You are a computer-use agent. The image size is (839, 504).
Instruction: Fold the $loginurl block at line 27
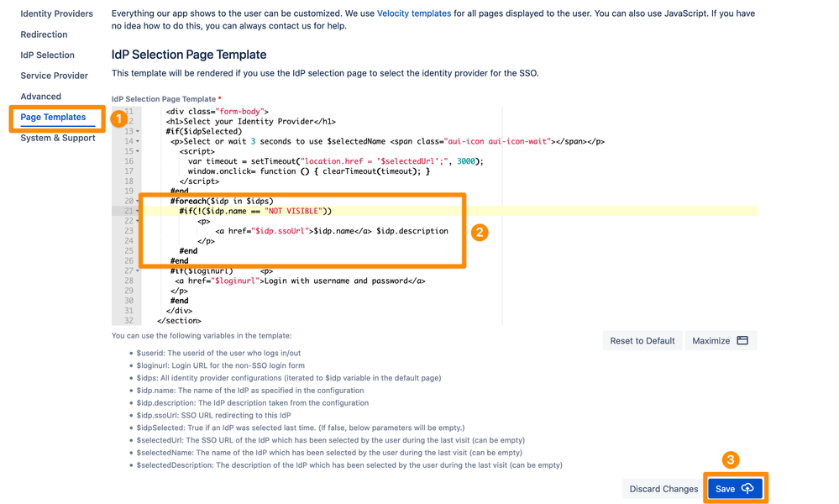point(138,271)
